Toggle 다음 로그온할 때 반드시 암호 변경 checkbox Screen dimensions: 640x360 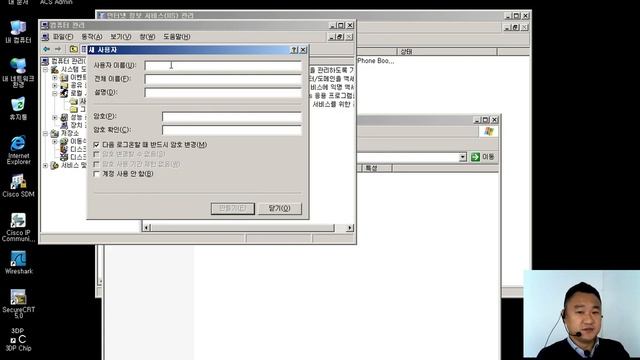coord(96,144)
